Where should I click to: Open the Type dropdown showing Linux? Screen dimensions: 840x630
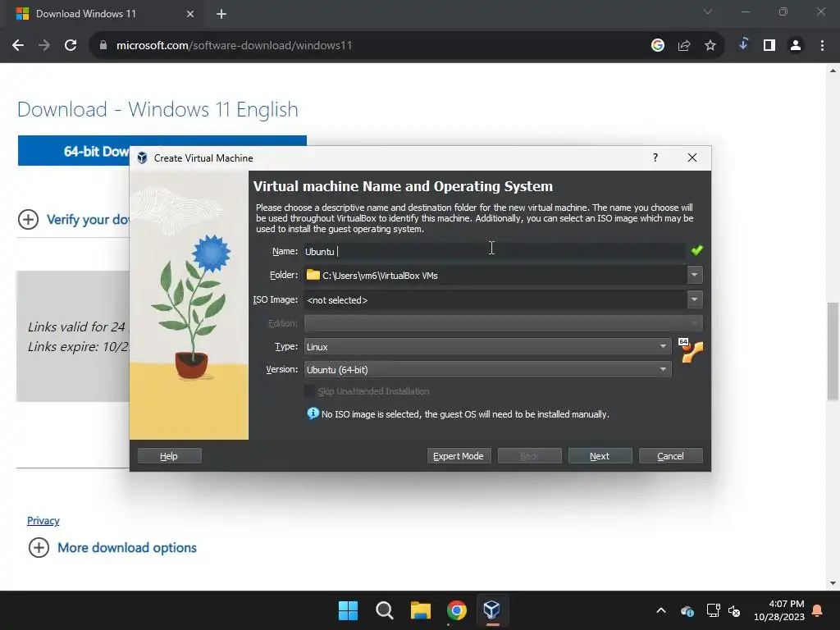tap(487, 347)
